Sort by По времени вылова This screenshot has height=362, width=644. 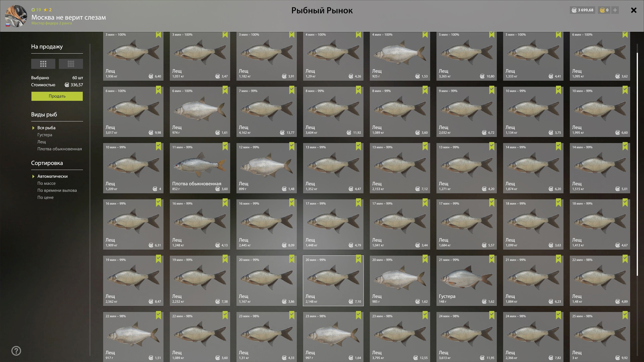pyautogui.click(x=57, y=190)
